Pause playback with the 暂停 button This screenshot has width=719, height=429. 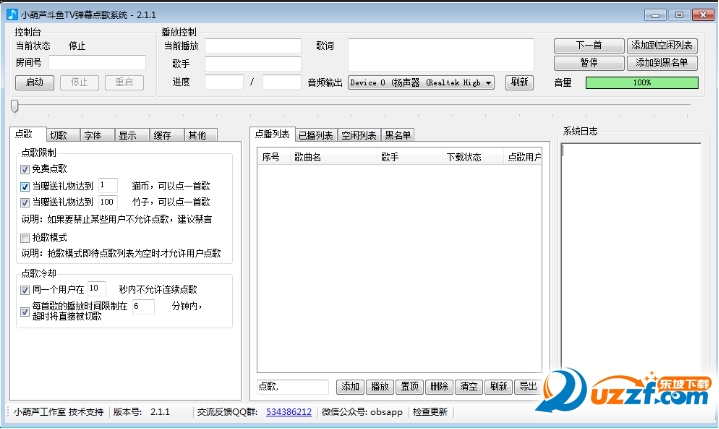(588, 63)
